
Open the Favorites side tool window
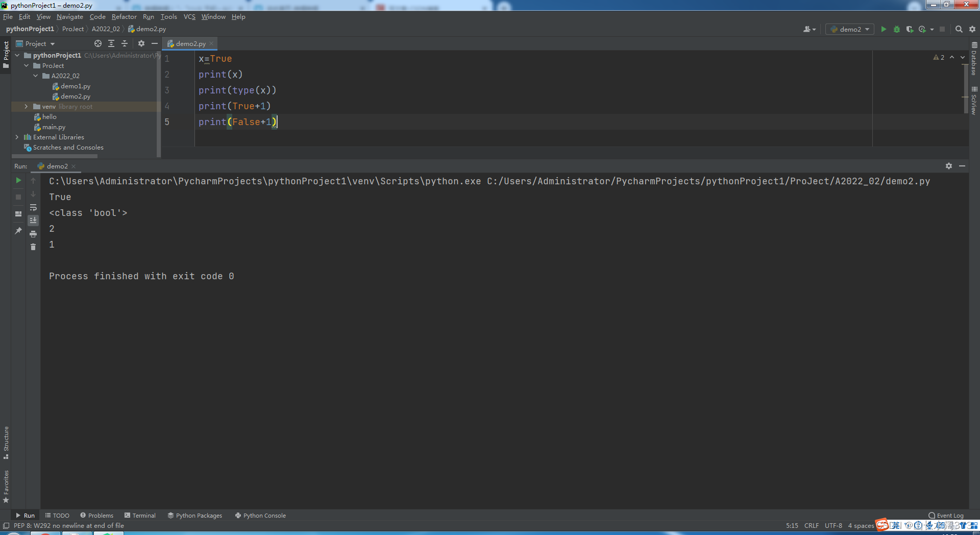click(6, 487)
